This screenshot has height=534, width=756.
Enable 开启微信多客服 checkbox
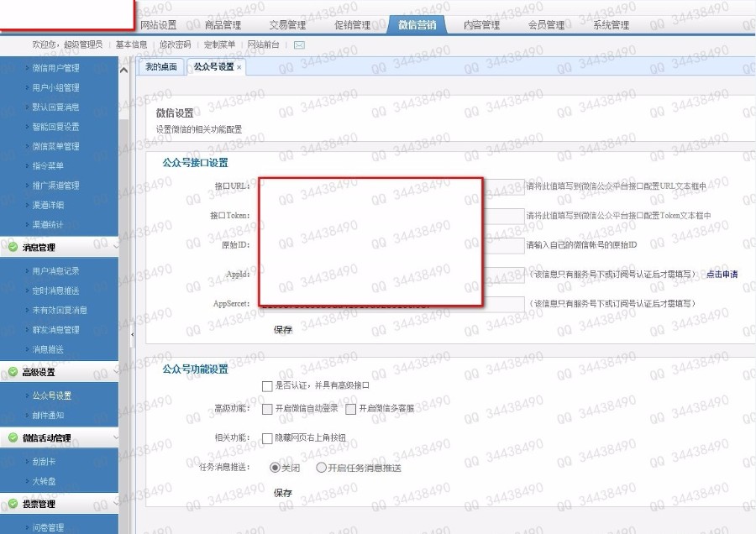click(351, 409)
